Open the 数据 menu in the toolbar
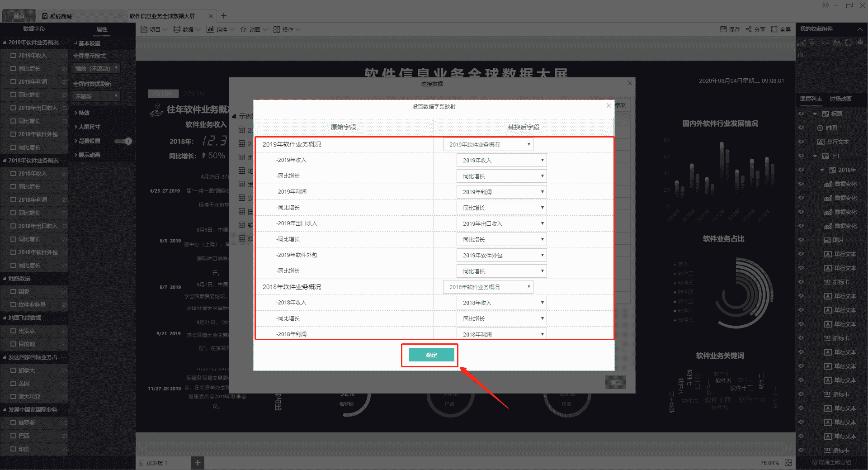Screen dimensions: 868x470 (x=187, y=29)
